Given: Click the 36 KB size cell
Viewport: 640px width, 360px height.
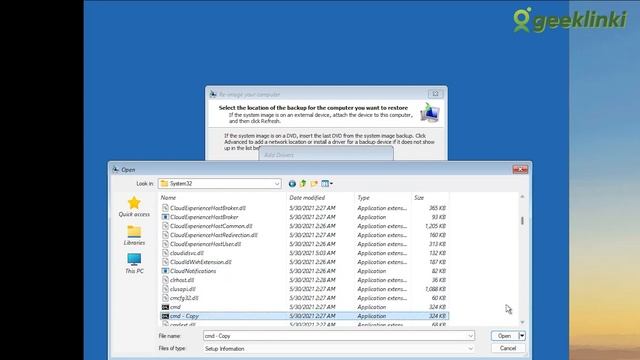Looking at the screenshot, I should click(438, 280).
